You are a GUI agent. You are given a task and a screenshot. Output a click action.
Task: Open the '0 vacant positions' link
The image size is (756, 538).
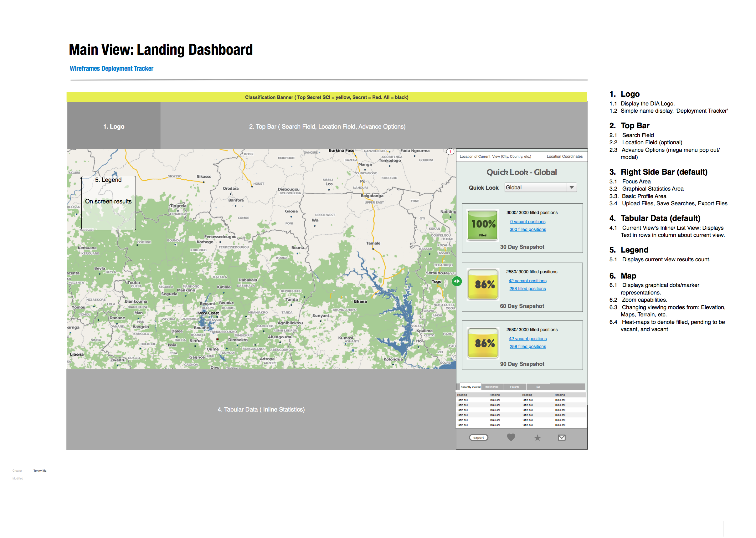click(527, 222)
